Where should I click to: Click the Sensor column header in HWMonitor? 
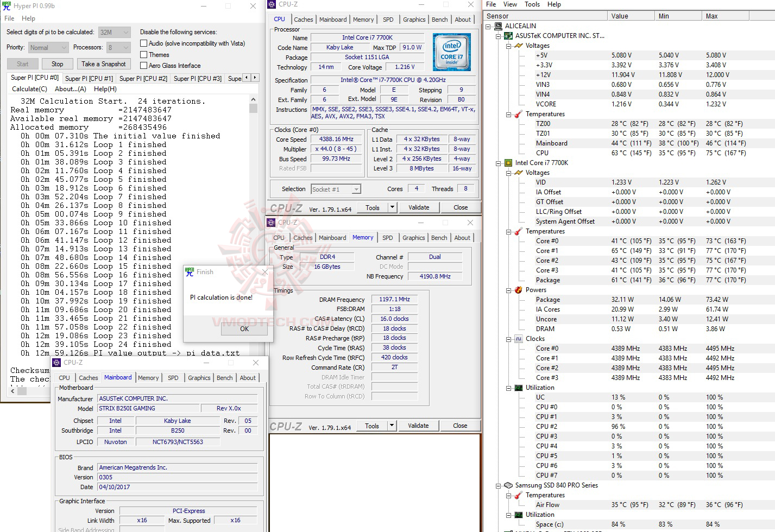coord(545,16)
